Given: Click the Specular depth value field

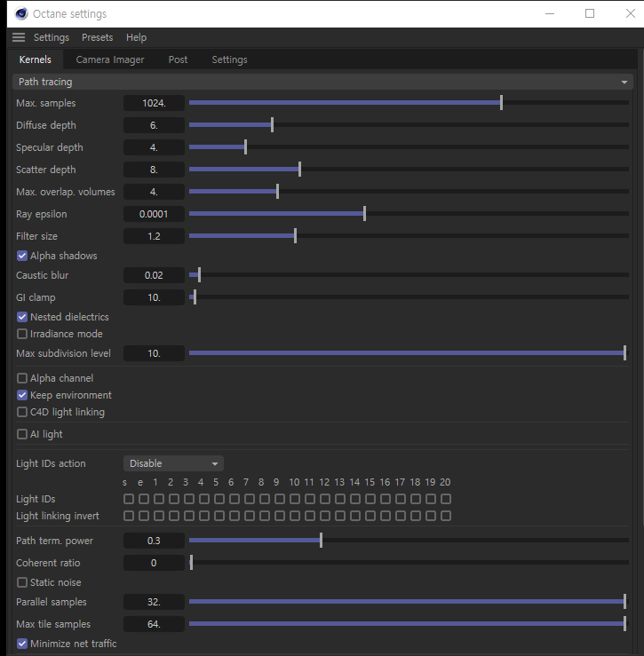Looking at the screenshot, I should [x=154, y=147].
